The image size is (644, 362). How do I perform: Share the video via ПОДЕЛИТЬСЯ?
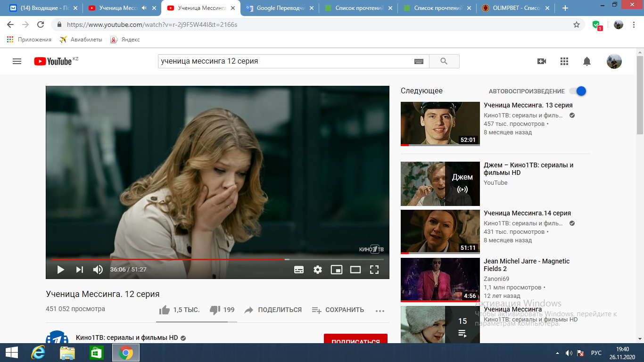(x=273, y=310)
